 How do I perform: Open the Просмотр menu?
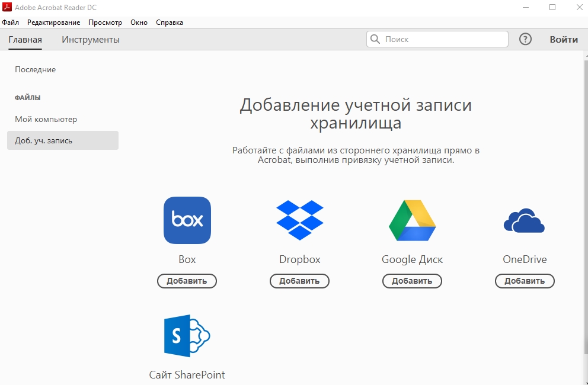(105, 23)
